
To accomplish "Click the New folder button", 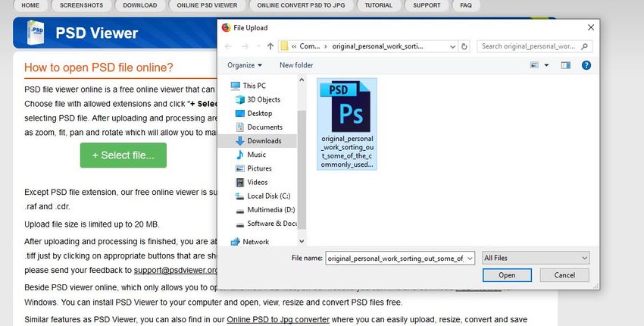I will (x=296, y=65).
